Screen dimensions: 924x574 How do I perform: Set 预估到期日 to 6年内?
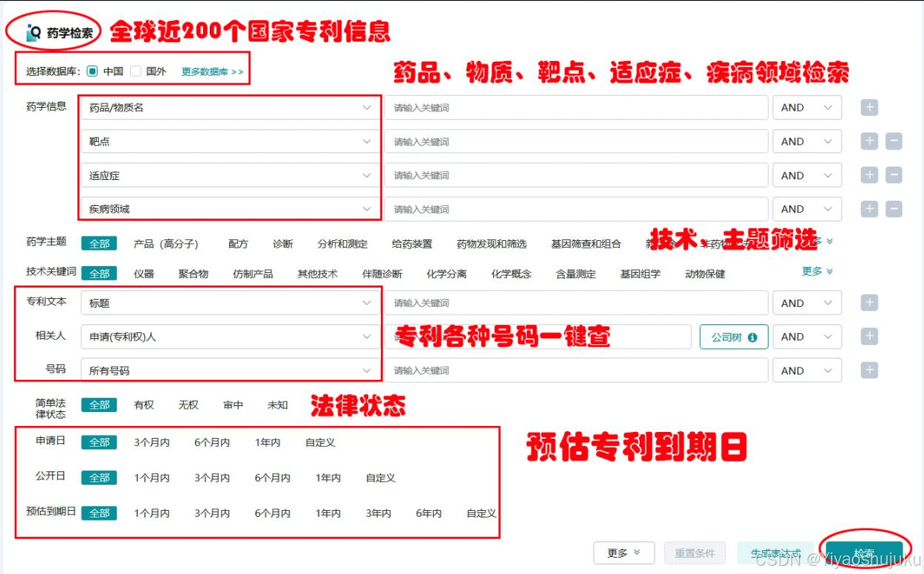pos(429,513)
